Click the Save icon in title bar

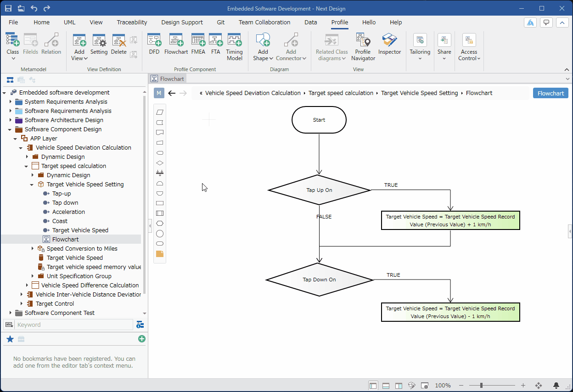click(8, 8)
